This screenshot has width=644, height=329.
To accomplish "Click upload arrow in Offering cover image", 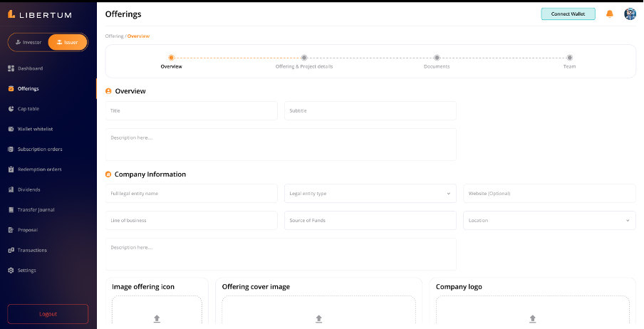I will (318, 318).
